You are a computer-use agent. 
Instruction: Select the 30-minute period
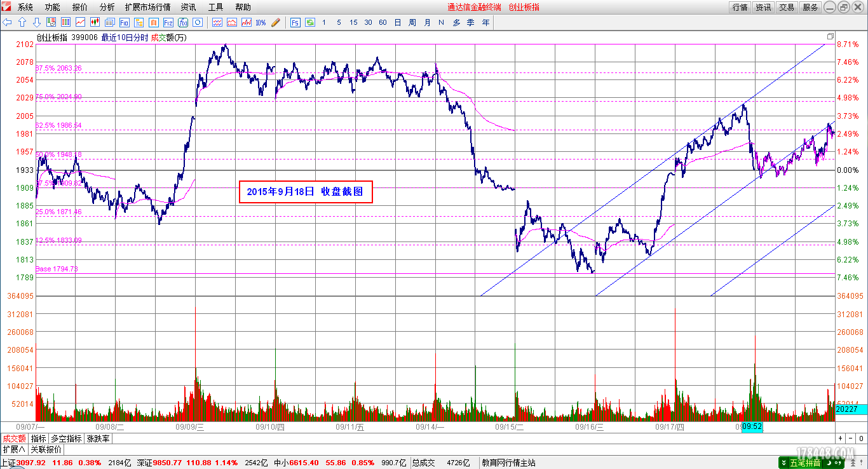[x=368, y=22]
